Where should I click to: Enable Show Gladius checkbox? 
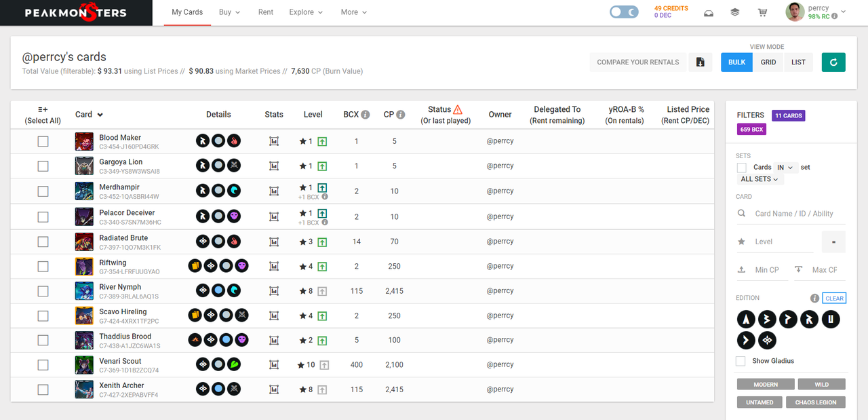741,361
